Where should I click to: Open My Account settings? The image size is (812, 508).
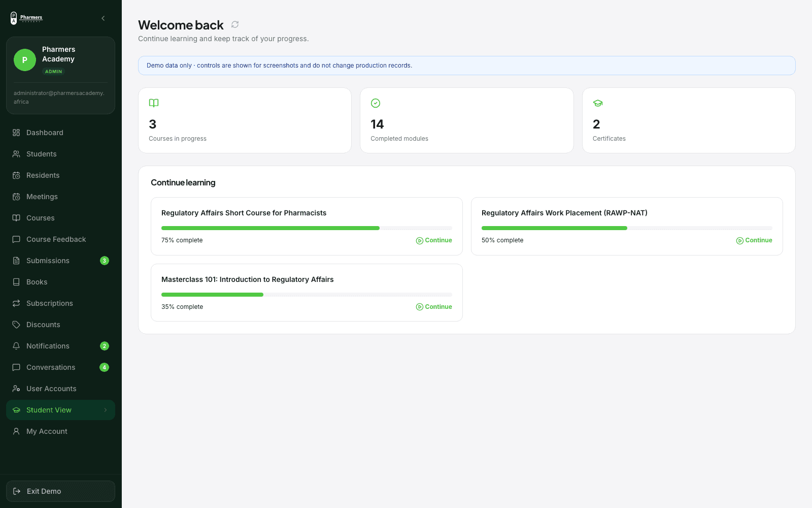coord(60,431)
